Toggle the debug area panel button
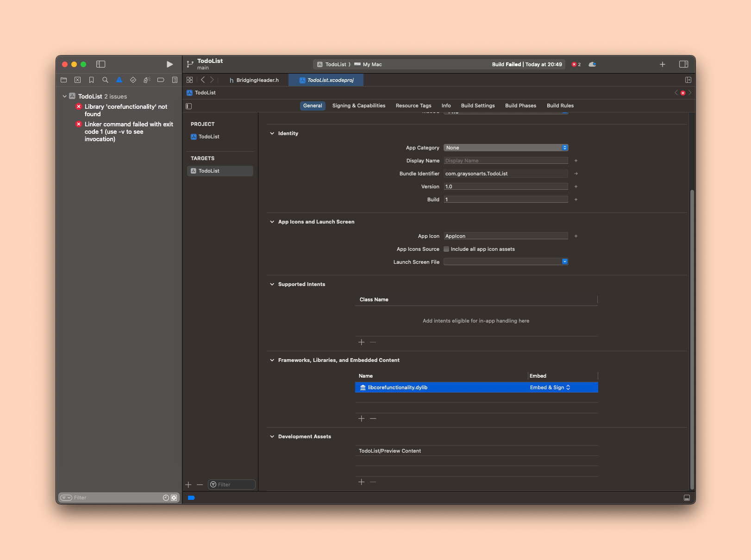The height and width of the screenshot is (560, 751). [x=687, y=498]
